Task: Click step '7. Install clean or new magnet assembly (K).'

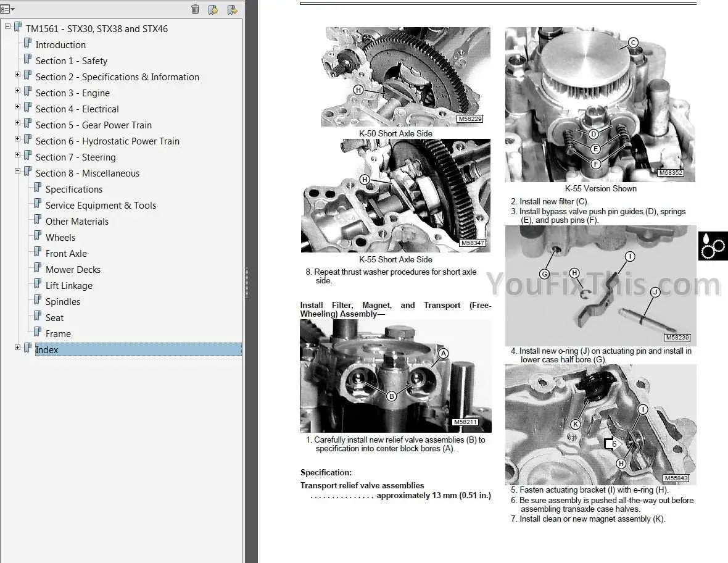Action: (588, 519)
